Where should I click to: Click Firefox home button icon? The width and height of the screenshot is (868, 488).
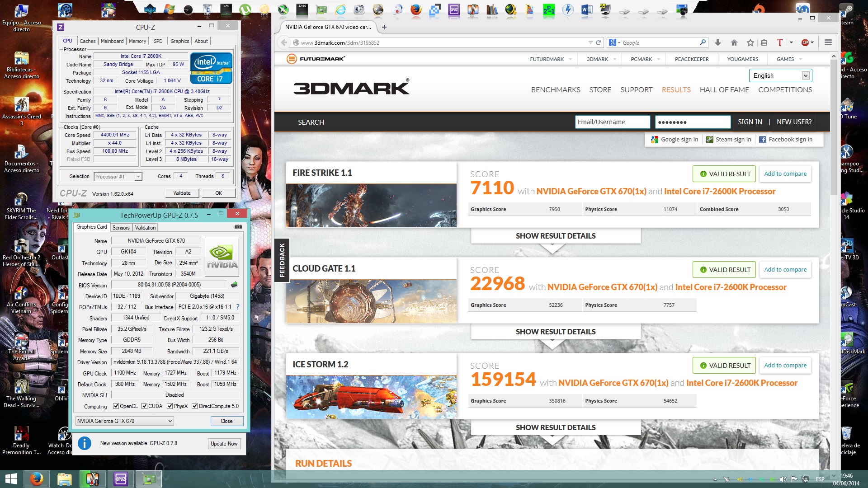pyautogui.click(x=734, y=42)
